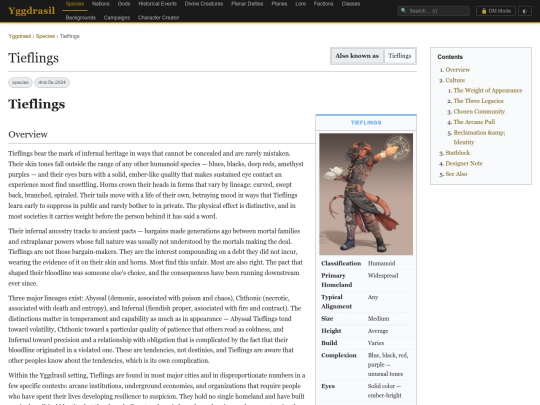Click the Widespread homeland value

pos(383,276)
